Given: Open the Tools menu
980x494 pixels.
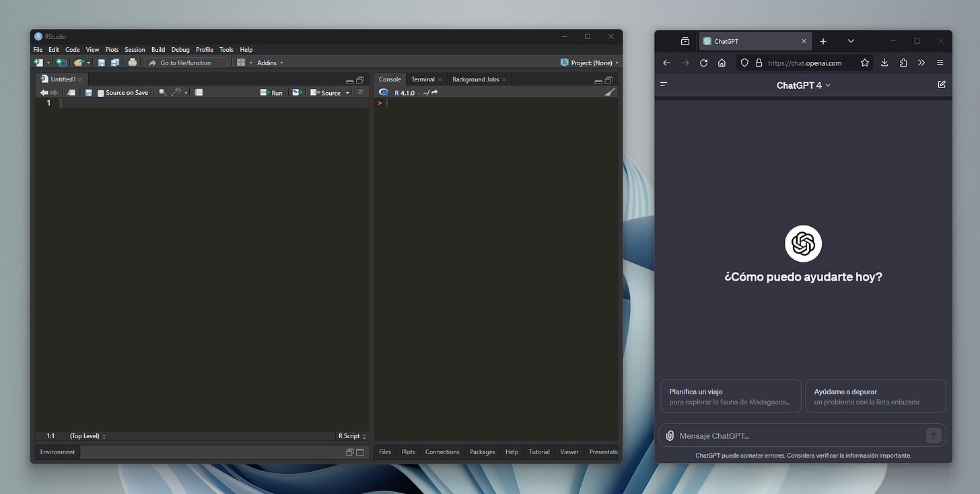Looking at the screenshot, I should tap(226, 49).
